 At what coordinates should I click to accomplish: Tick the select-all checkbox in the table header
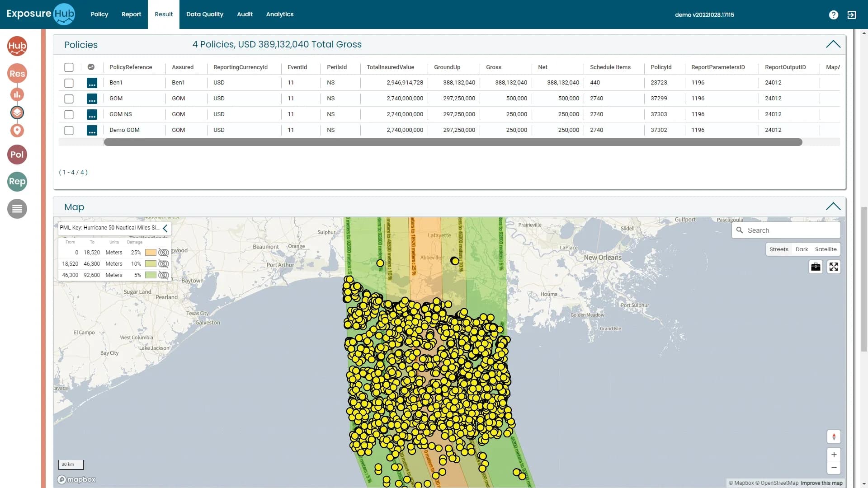pyautogui.click(x=69, y=67)
